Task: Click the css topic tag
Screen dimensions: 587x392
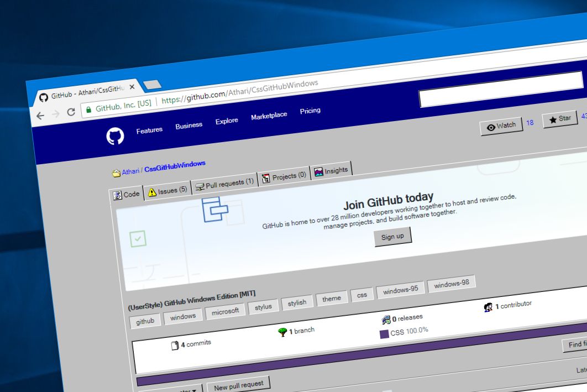Action: [361, 295]
